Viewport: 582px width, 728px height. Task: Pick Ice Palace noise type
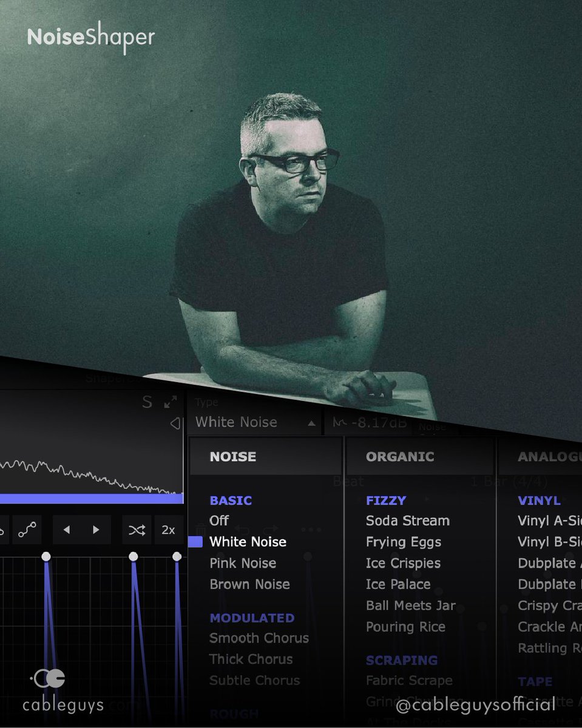tap(398, 584)
